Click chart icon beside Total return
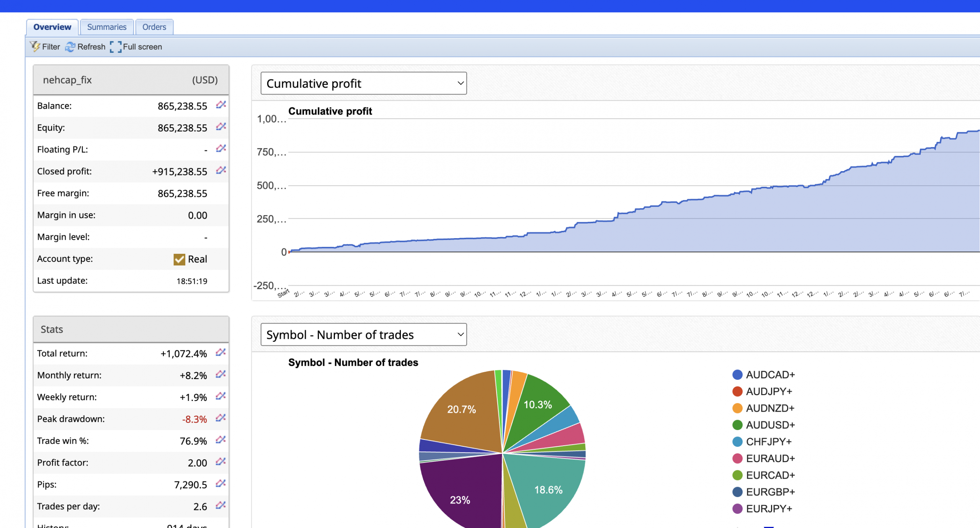The height and width of the screenshot is (528, 980). tap(220, 352)
